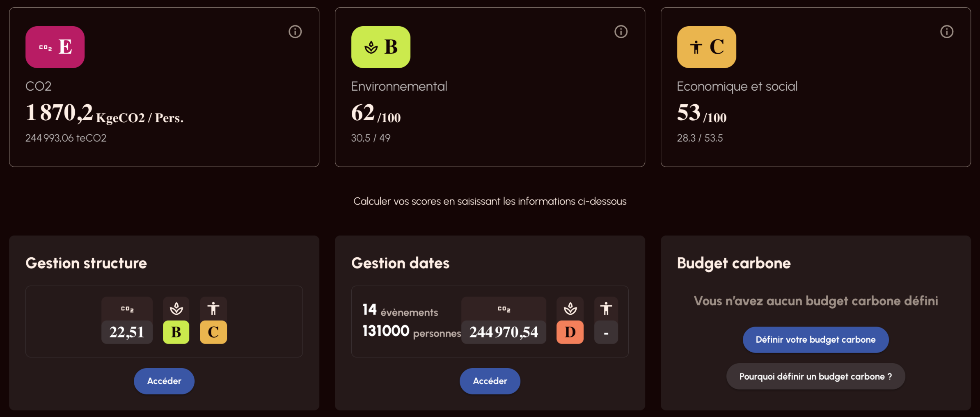The height and width of the screenshot is (417, 980).
Task: Click the yellow social grade C badge
Action: [707, 47]
